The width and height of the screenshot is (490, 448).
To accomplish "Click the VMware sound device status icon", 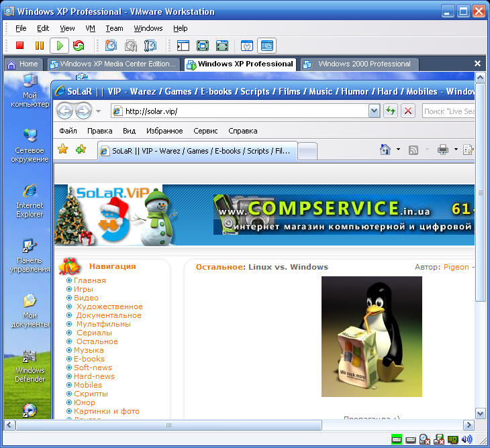I will [467, 440].
